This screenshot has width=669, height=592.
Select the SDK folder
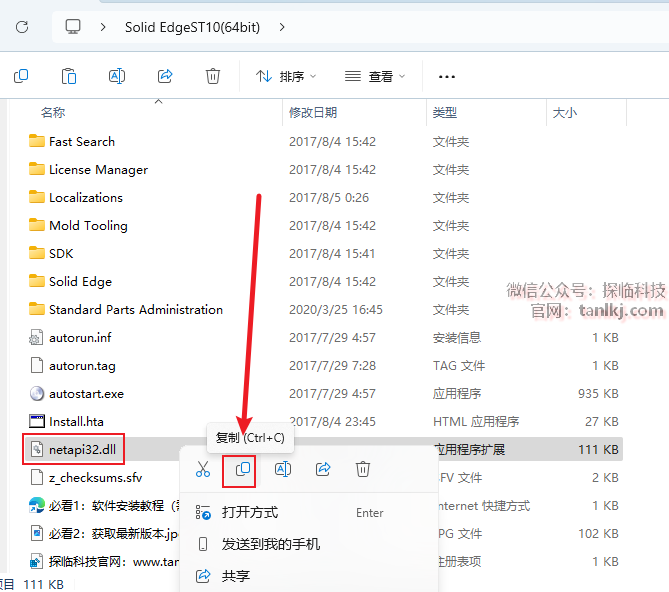click(61, 254)
